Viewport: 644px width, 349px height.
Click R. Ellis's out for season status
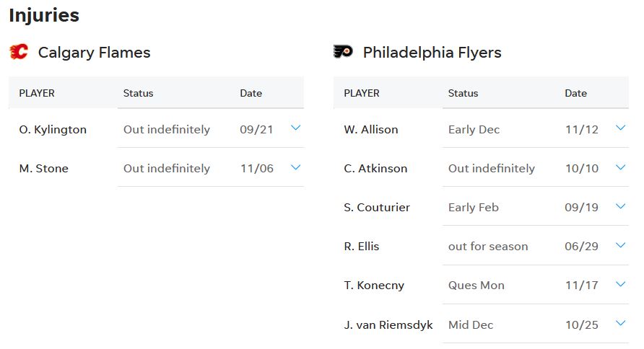pos(488,247)
